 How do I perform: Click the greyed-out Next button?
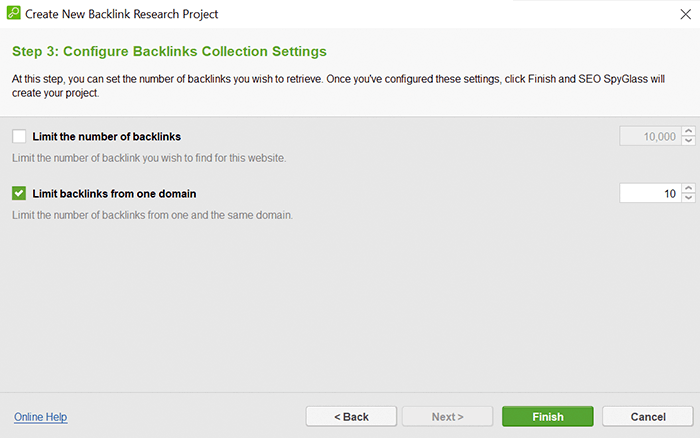(447, 417)
